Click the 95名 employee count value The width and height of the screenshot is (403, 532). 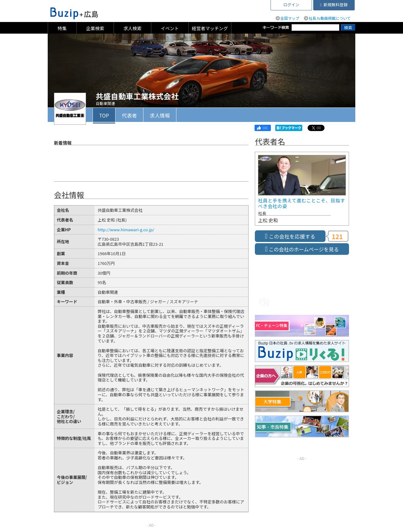(x=102, y=282)
